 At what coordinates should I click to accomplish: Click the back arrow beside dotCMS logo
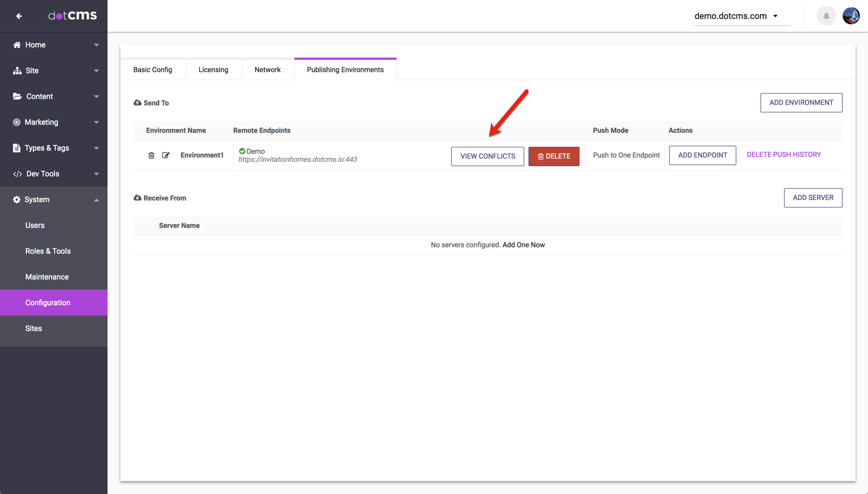point(19,16)
